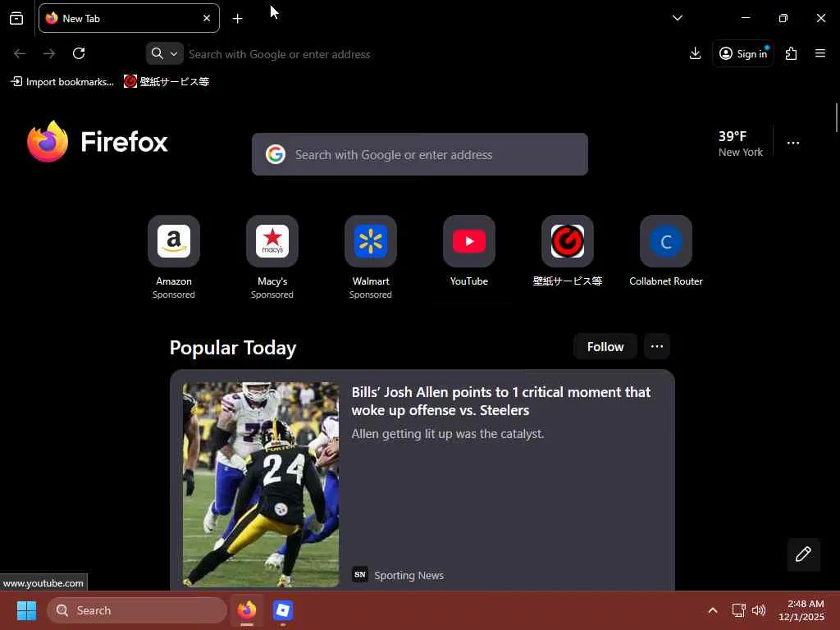840x630 pixels.
Task: Click the page vertical scrollbar thumb
Action: (836, 117)
